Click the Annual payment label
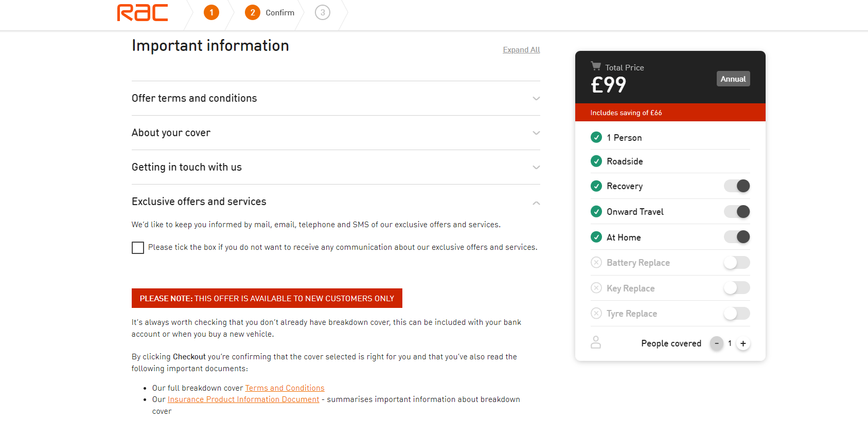 click(x=733, y=79)
